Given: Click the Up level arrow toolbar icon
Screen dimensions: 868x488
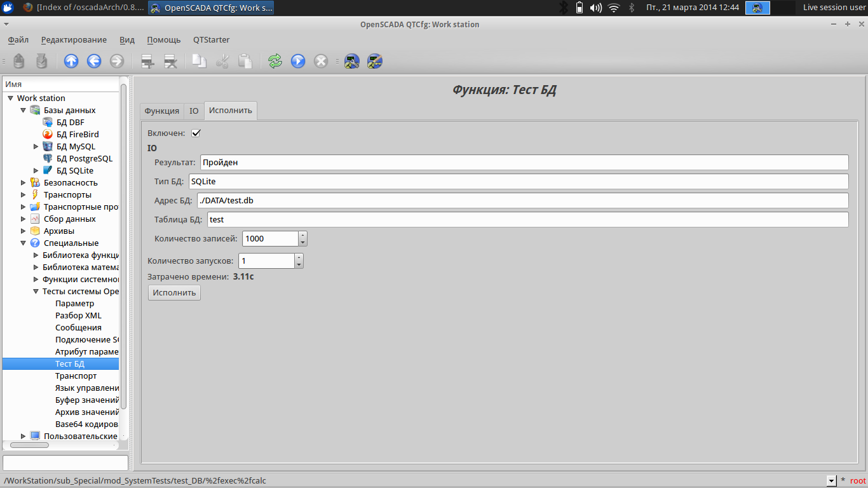Looking at the screenshot, I should (71, 61).
